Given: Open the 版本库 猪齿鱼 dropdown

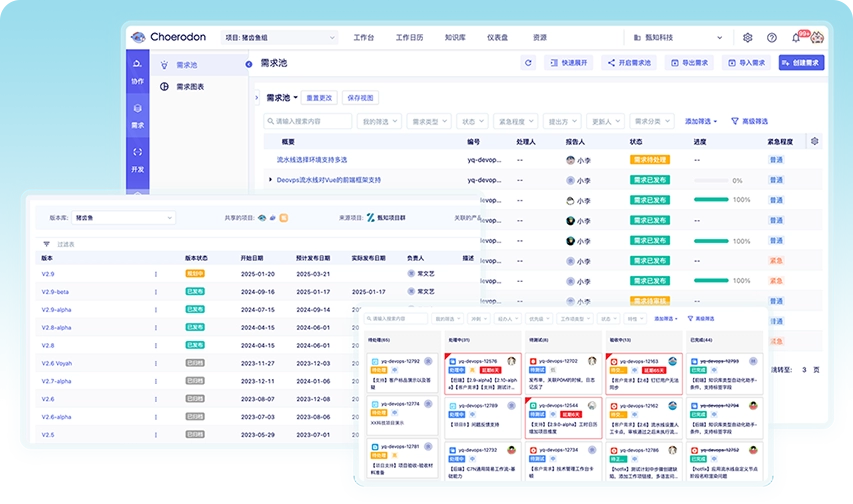Looking at the screenshot, I should 123,218.
